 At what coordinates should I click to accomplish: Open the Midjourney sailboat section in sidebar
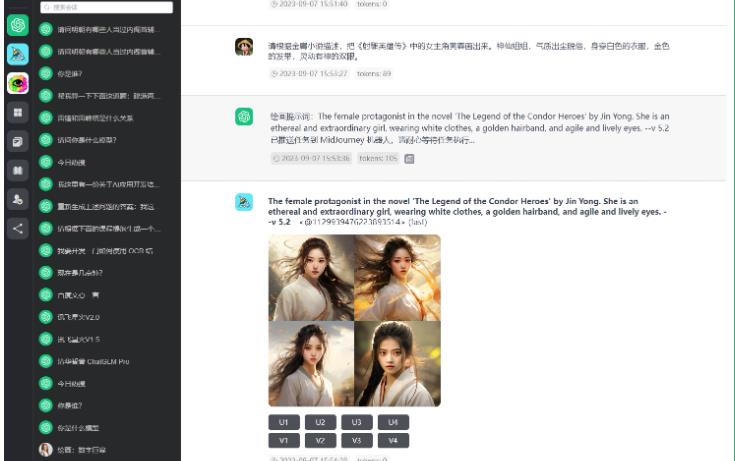point(18,54)
